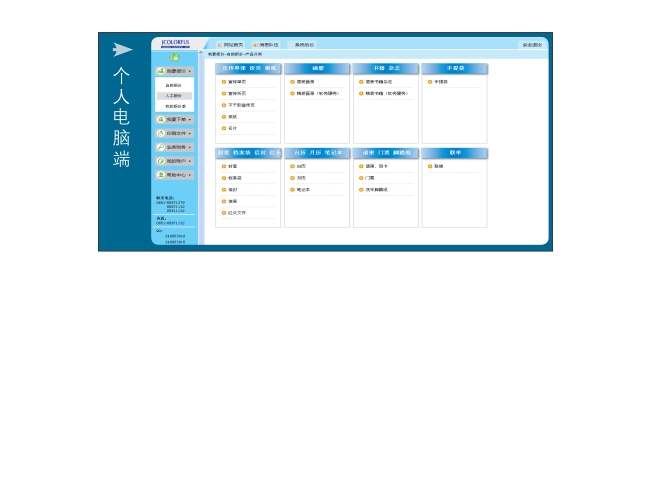This screenshot has width=653, height=501.
Task: Click the 安全退出 logout button
Action: click(532, 45)
